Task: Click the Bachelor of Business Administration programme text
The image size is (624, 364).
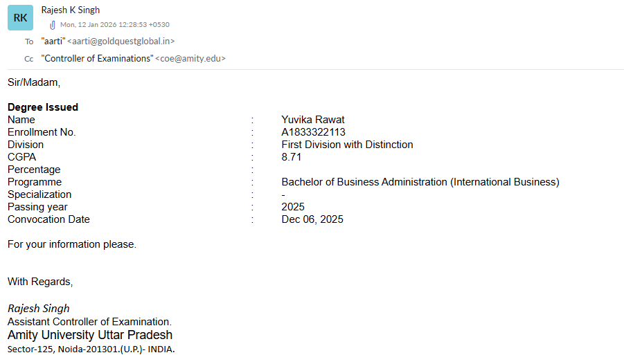Action: pyautogui.click(x=420, y=182)
